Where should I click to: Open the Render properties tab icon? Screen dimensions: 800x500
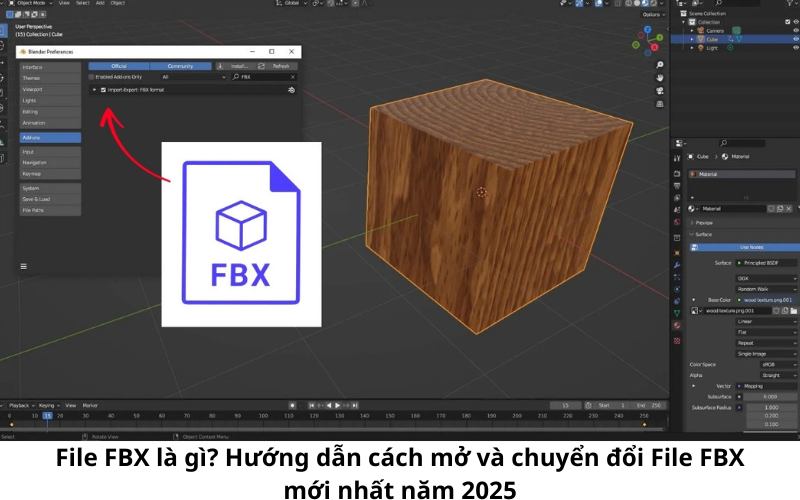[677, 174]
